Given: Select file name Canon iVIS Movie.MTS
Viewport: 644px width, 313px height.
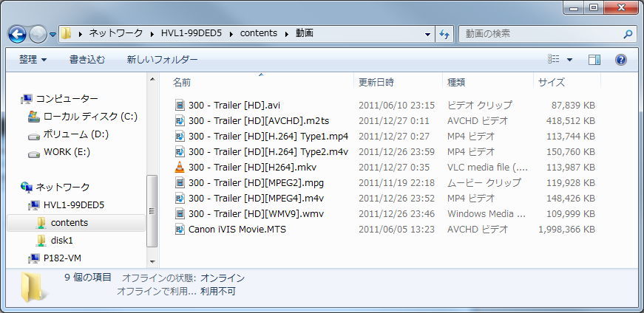Looking at the screenshot, I should pyautogui.click(x=237, y=230).
